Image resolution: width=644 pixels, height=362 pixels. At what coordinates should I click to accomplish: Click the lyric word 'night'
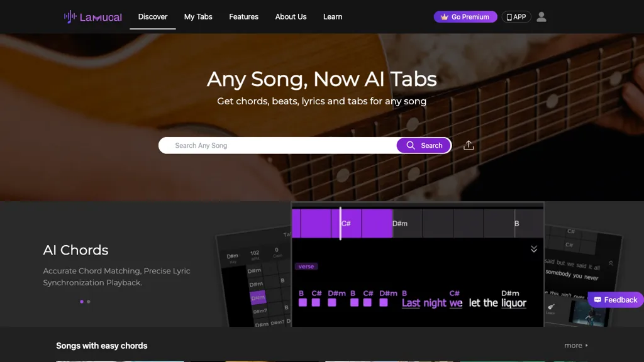(x=435, y=303)
